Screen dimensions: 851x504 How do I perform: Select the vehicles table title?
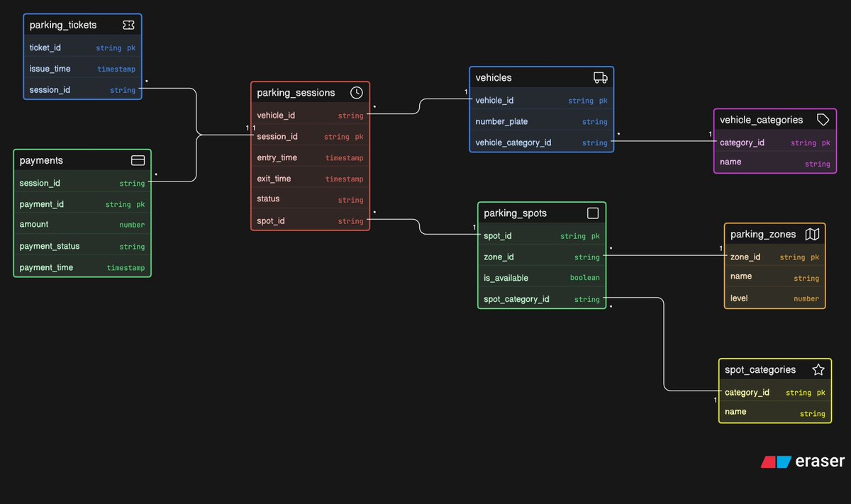pos(494,78)
